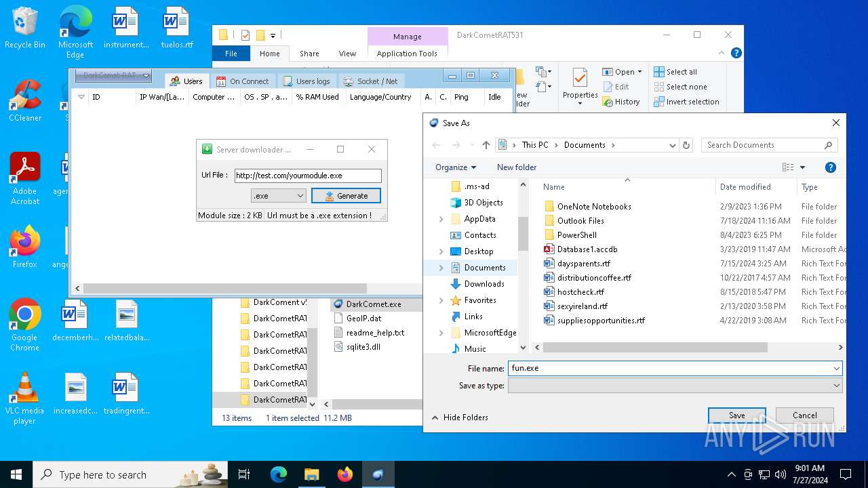Click Search Documents field
Viewport: 868px width, 488px height.
coord(769,145)
